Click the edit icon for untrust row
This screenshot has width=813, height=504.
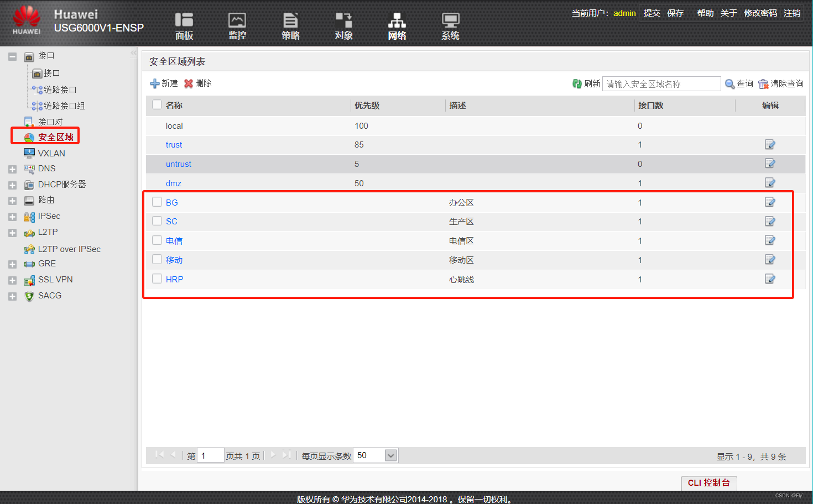770,164
